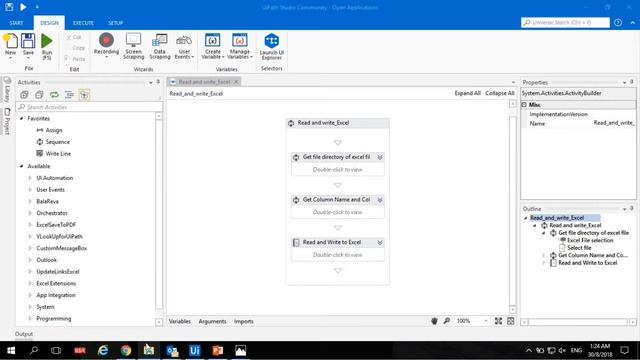
Task: Expand Read and Write to Excel activity
Action: coord(380,242)
